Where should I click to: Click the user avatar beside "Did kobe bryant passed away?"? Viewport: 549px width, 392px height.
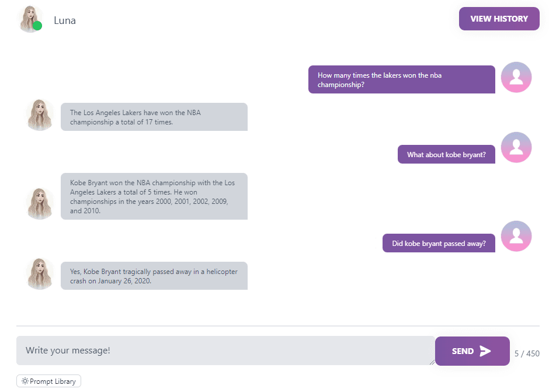516,236
